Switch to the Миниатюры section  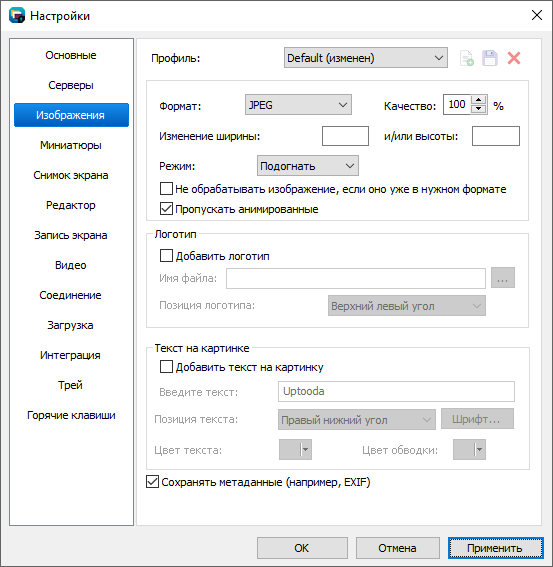pyautogui.click(x=71, y=145)
